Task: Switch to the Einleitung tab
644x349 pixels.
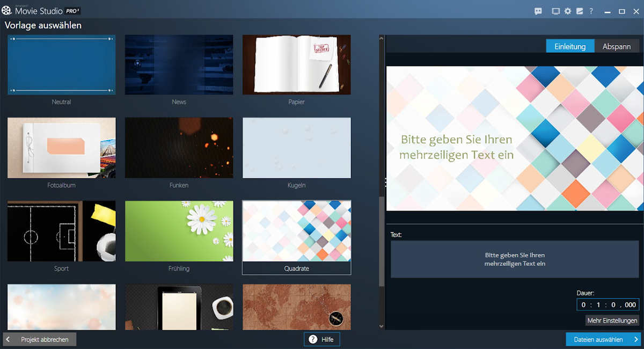Action: click(570, 46)
